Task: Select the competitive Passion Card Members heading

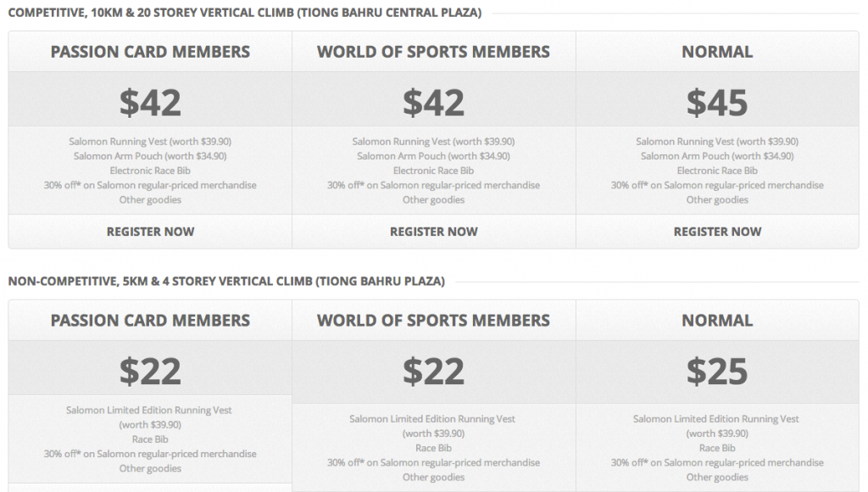Action: [150, 52]
